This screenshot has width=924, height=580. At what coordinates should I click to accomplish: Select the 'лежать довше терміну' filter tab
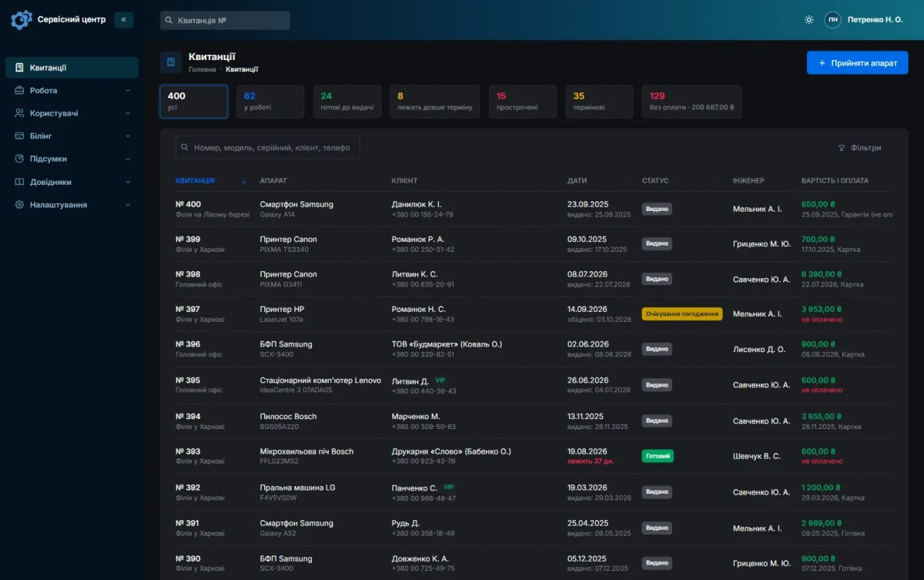coord(435,102)
